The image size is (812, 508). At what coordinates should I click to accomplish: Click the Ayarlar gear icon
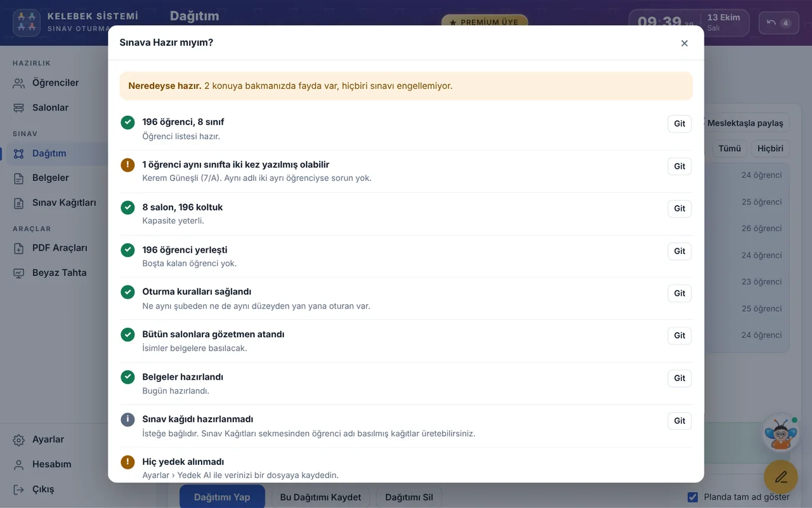pyautogui.click(x=19, y=440)
